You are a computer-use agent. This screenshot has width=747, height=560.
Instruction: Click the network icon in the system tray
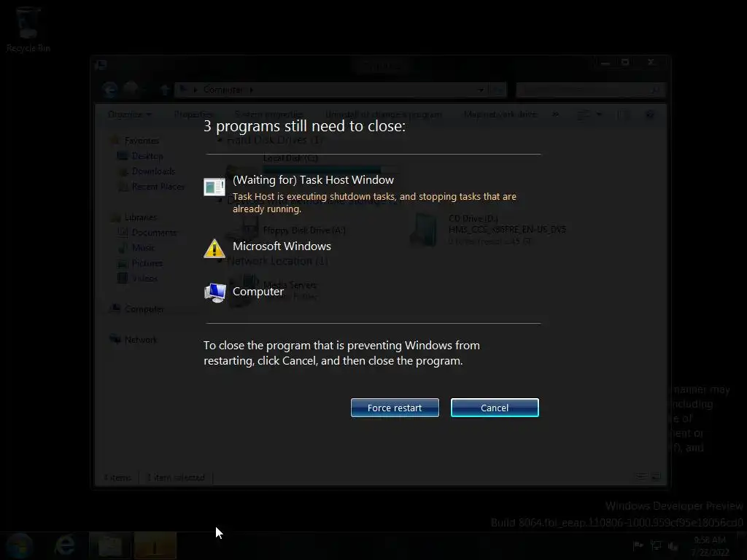(656, 545)
